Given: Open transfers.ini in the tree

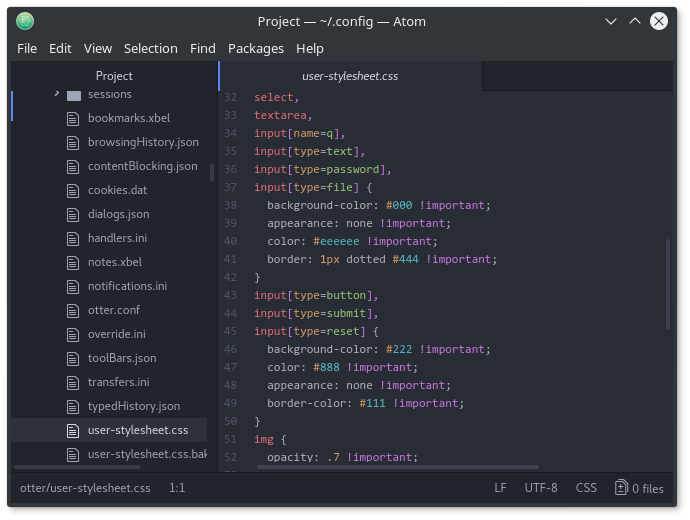Looking at the screenshot, I should pyautogui.click(x=118, y=382).
